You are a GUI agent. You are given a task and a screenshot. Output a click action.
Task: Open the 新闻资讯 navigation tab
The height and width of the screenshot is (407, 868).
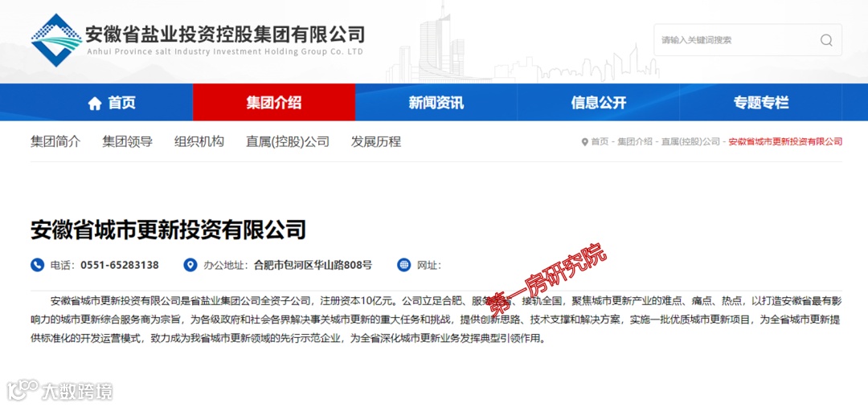point(436,102)
